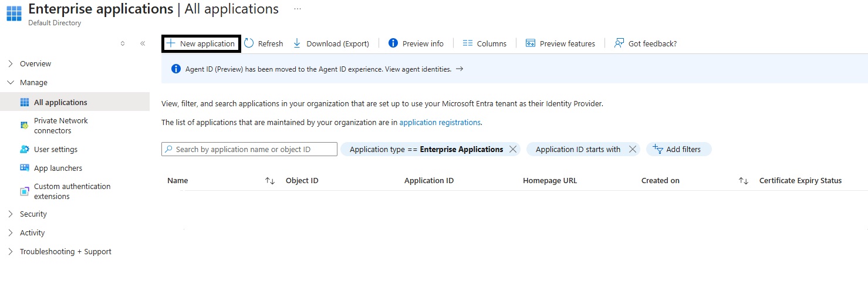The height and width of the screenshot is (290, 868).
Task: Click the info icon in blue banner
Action: coord(175,69)
